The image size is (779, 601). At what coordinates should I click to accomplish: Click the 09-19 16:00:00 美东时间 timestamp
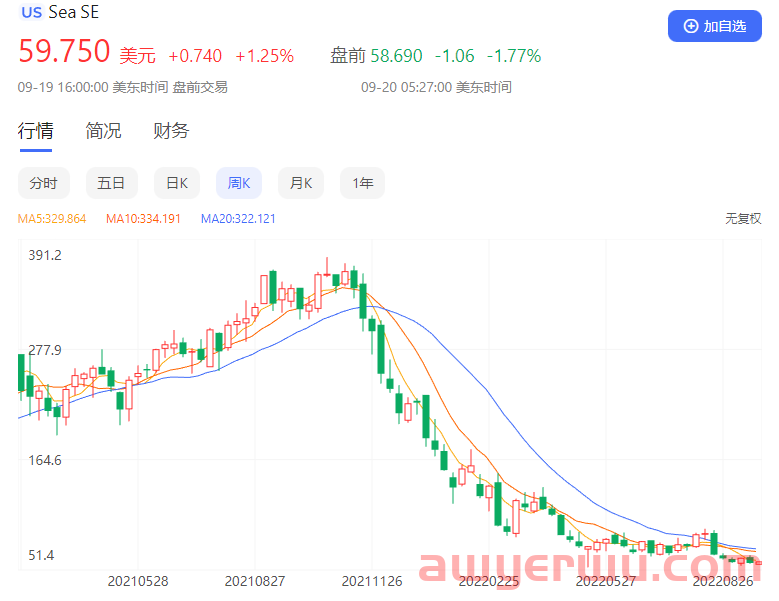pos(93,87)
